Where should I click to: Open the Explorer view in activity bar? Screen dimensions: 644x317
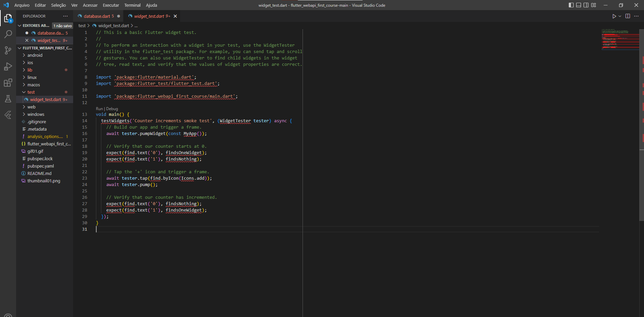click(x=8, y=18)
